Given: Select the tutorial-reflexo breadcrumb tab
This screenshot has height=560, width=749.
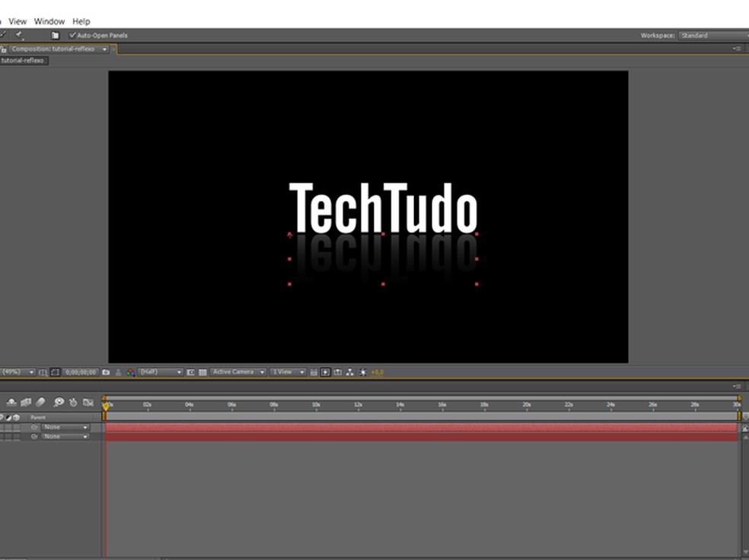Looking at the screenshot, I should pyautogui.click(x=23, y=61).
